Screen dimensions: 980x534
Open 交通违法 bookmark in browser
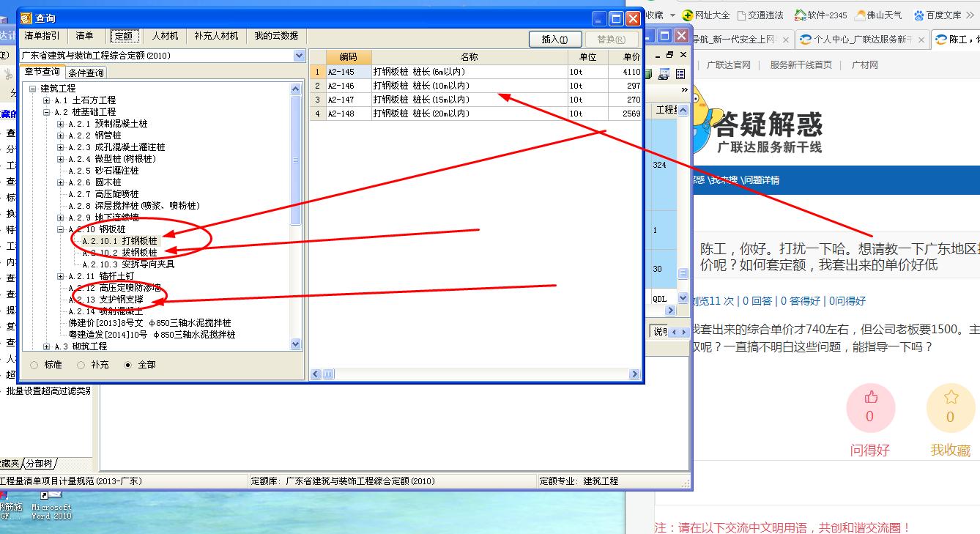760,15
